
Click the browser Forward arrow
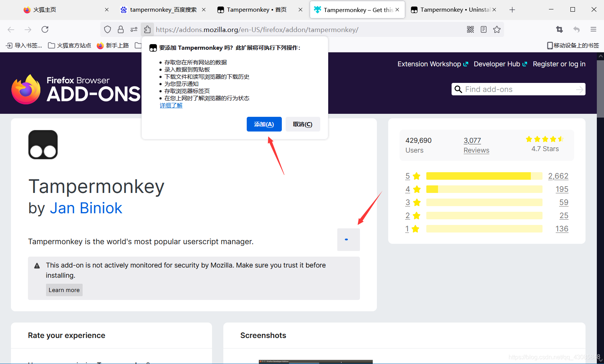pos(28,29)
